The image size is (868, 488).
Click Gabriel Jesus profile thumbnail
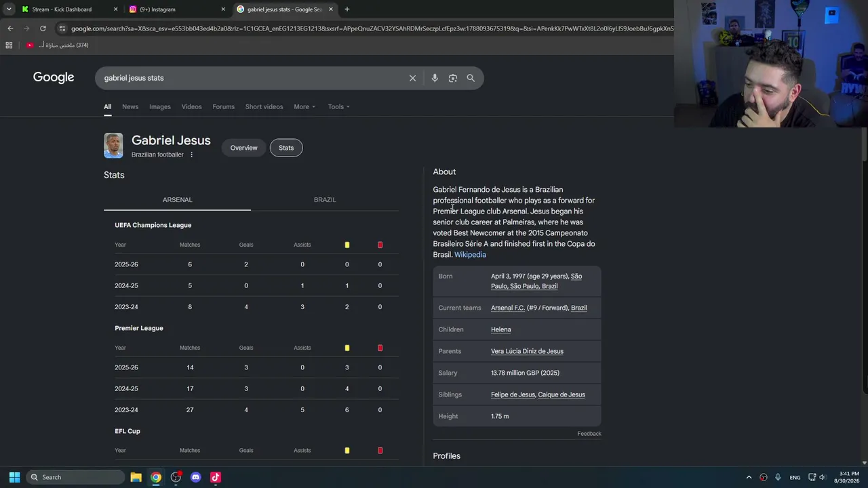pos(113,146)
